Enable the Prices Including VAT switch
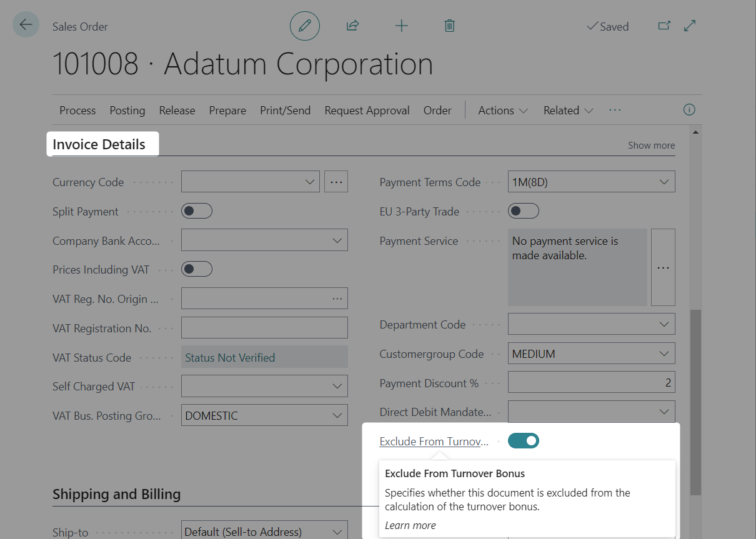 click(197, 269)
